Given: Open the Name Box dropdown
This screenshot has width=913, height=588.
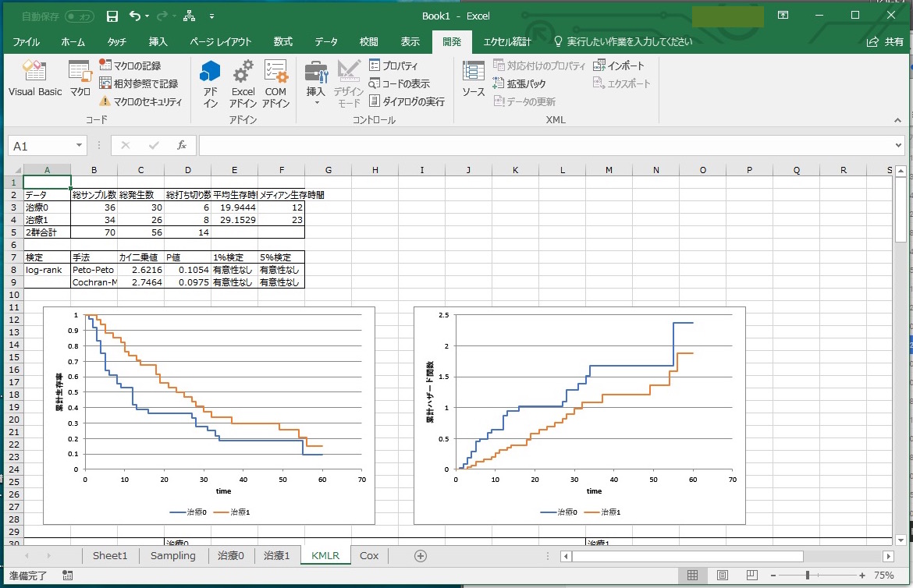Looking at the screenshot, I should (77, 145).
